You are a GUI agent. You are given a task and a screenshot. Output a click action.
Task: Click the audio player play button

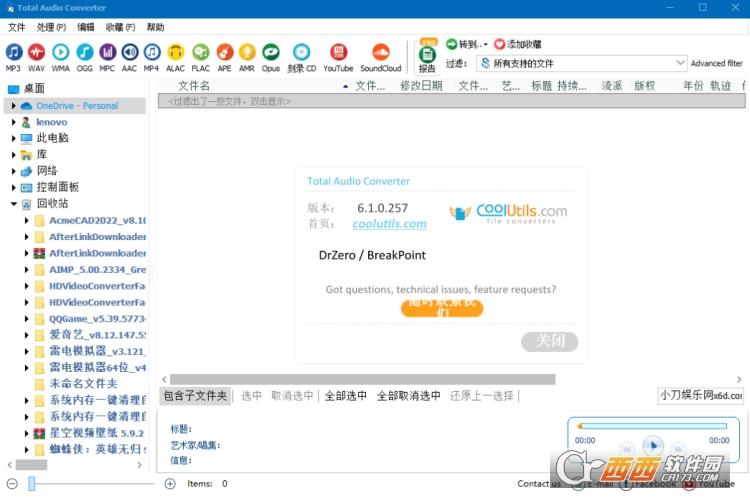[653, 446]
